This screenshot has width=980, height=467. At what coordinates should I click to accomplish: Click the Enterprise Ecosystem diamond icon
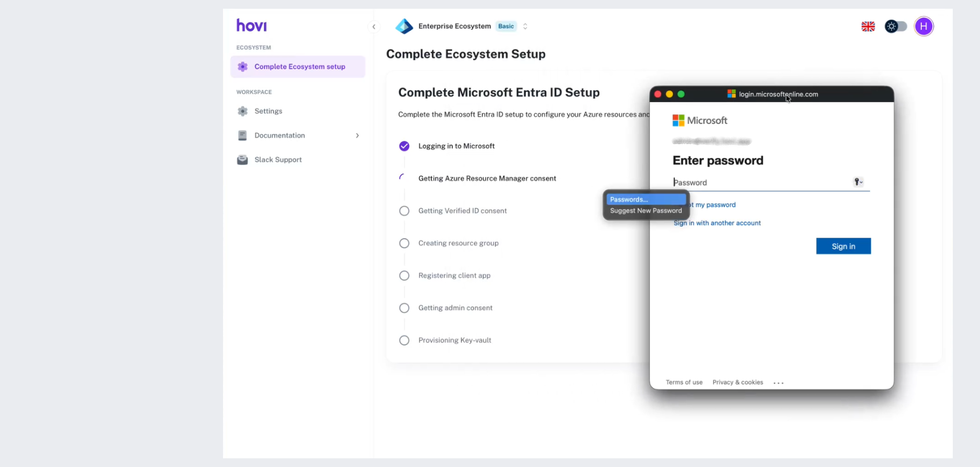pos(404,26)
